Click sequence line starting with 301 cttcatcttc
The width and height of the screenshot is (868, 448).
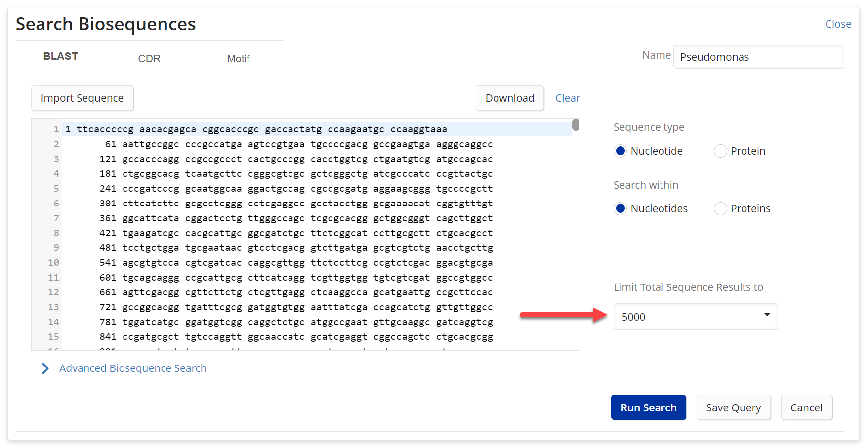point(317,204)
